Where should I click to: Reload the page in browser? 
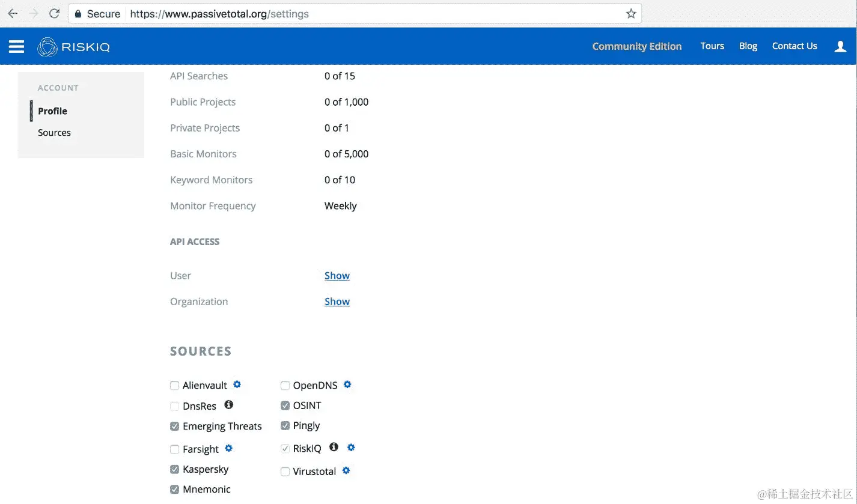54,13
